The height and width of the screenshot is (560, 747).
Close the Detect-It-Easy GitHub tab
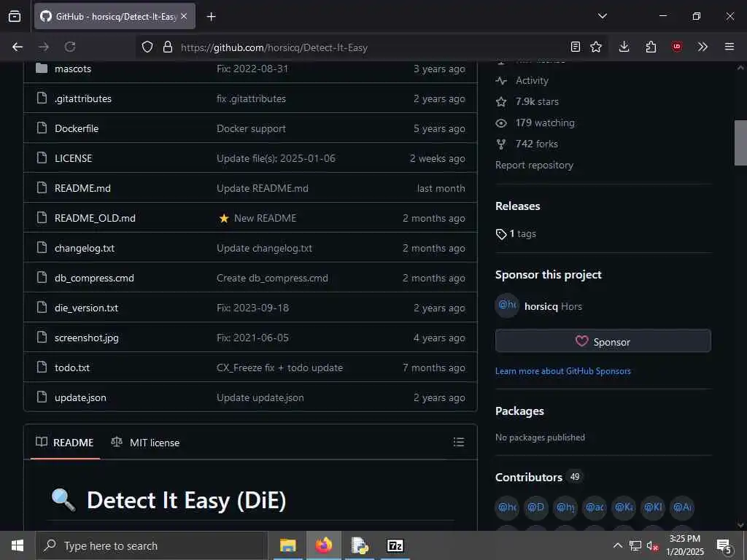point(184,16)
